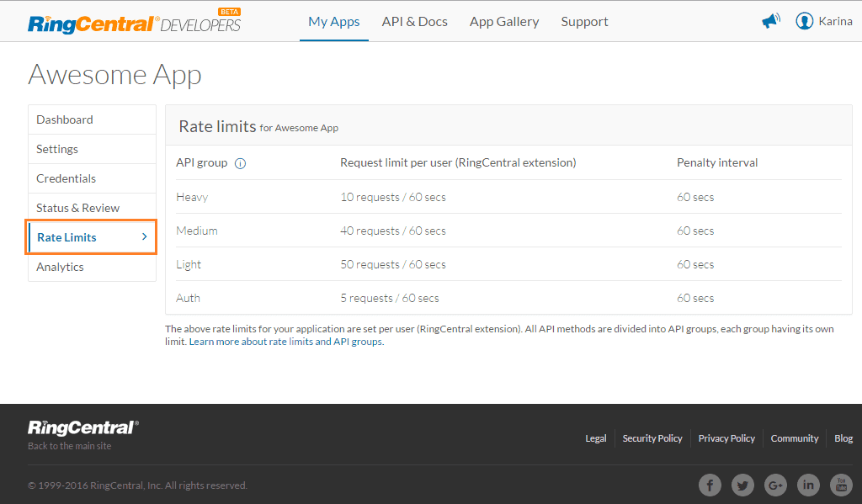View Analytics from the sidebar
862x504 pixels.
coord(60,267)
